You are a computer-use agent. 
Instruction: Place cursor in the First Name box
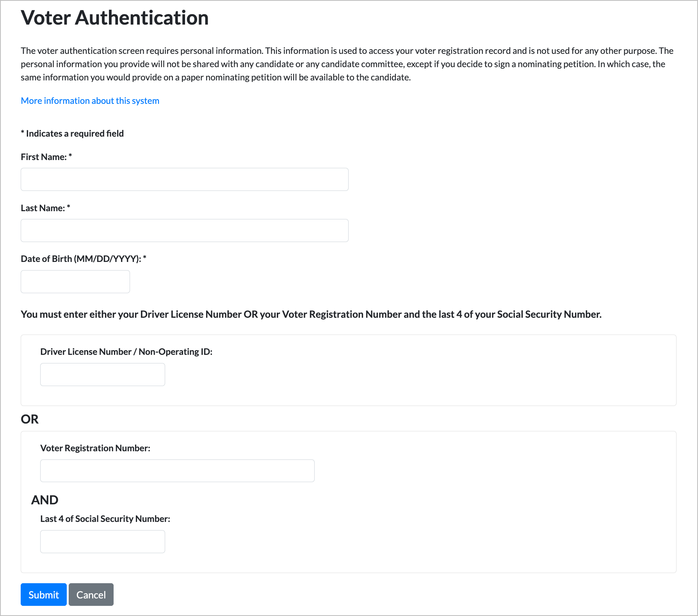point(184,179)
